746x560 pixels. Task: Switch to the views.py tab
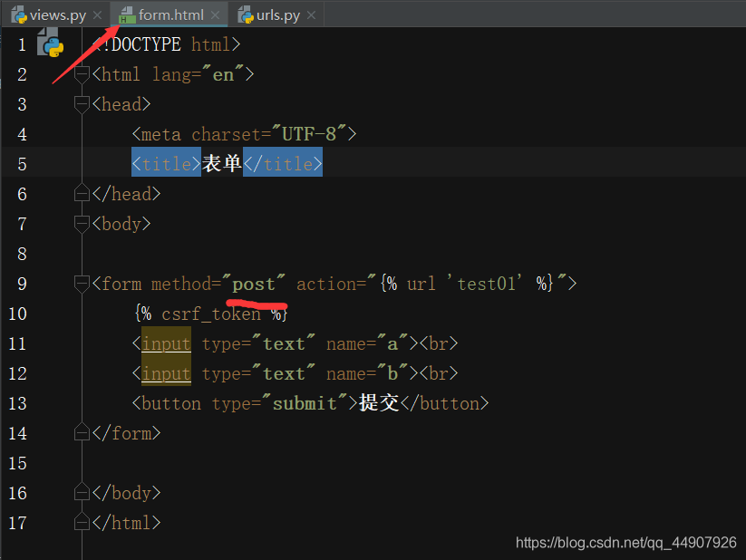point(57,14)
